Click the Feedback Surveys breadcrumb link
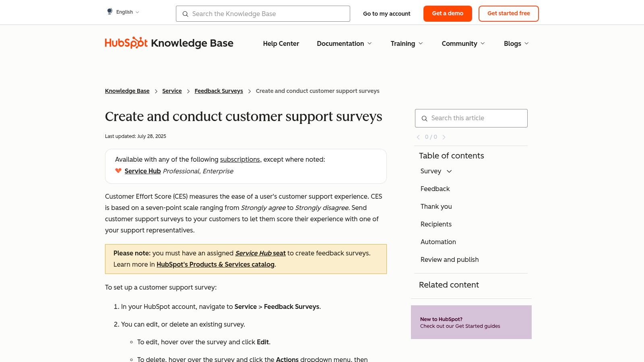 [219, 91]
